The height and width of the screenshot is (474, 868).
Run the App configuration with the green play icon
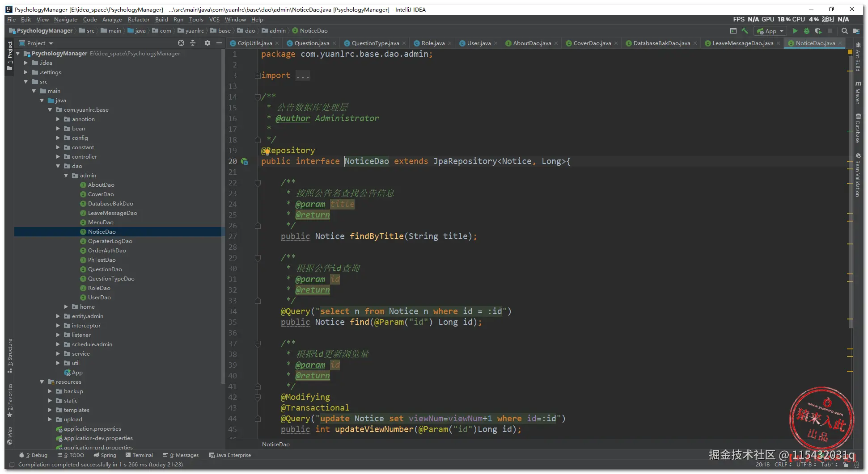(x=795, y=31)
